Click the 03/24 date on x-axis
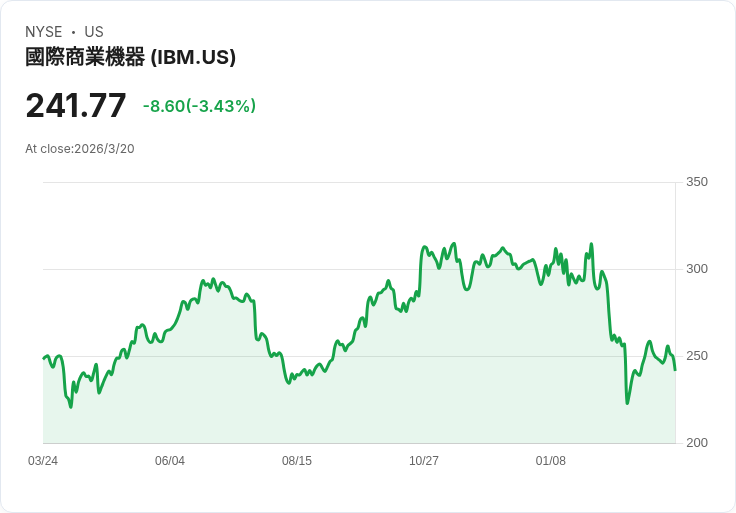Image resolution: width=736 pixels, height=513 pixels. point(43,461)
